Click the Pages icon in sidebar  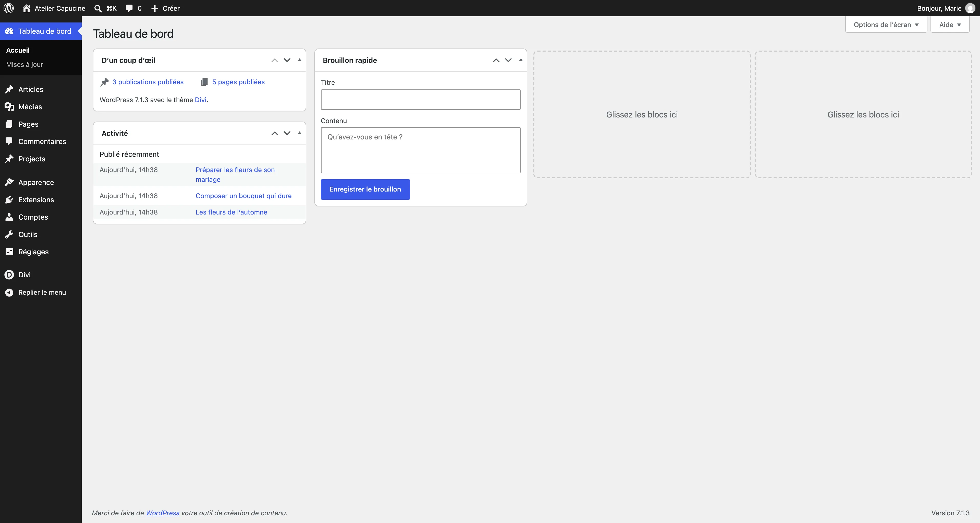point(9,124)
